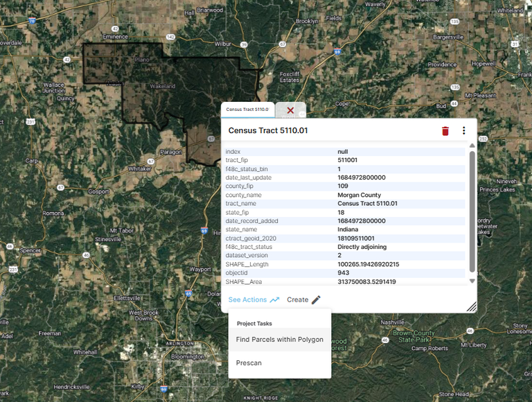Click the Create button
Screen dimensions: 532x402
303,300
